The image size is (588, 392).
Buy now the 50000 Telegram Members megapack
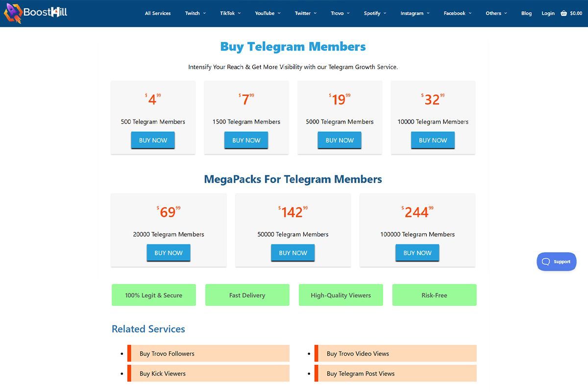[293, 253]
